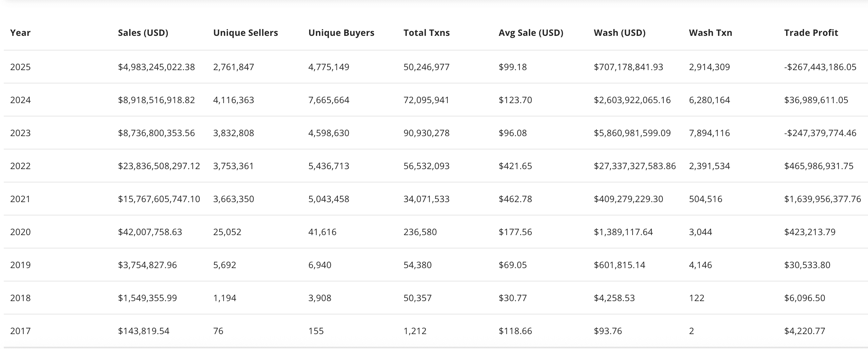Select 2022 wash txn value 2,391,534

pyautogui.click(x=709, y=166)
